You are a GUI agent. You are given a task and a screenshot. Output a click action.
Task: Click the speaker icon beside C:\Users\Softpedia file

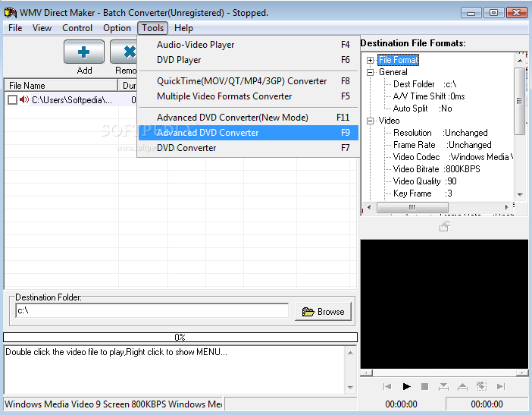(24, 99)
